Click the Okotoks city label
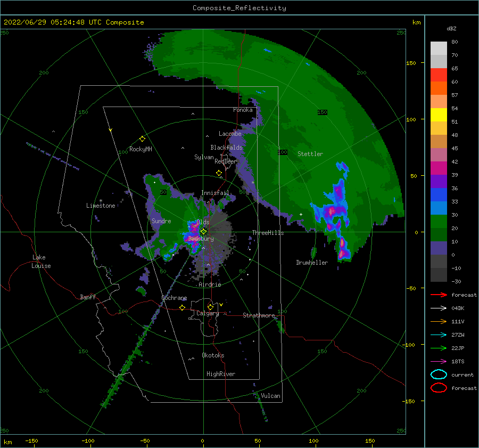479x448 pixels. pos(213,355)
